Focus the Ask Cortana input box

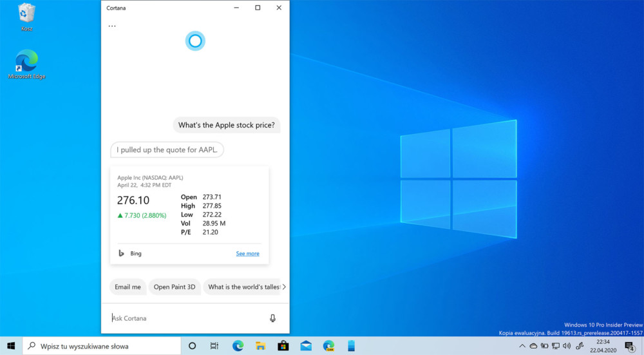tap(187, 318)
